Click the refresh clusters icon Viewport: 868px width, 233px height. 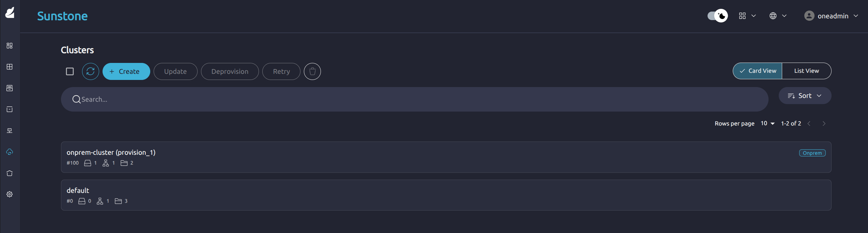click(90, 71)
